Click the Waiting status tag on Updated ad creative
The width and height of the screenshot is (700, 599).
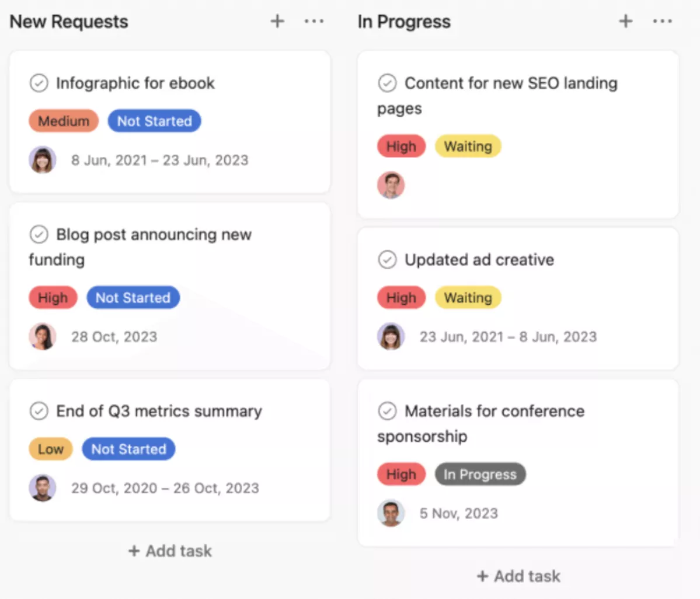468,297
